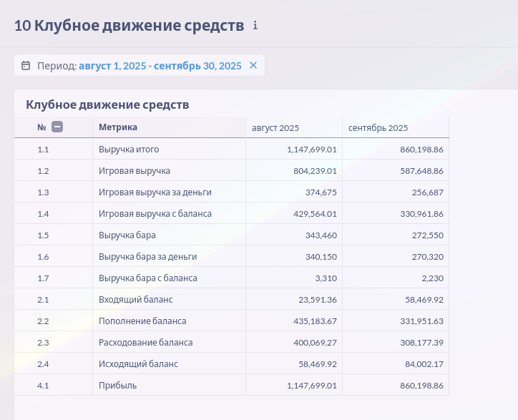Click the info icon beside dashboard title
Viewport: 518px width, 420px height.
[x=255, y=26]
